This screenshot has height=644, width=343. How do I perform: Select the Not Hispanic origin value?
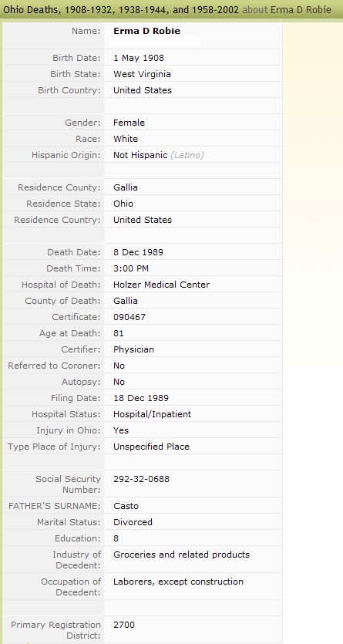(x=140, y=155)
